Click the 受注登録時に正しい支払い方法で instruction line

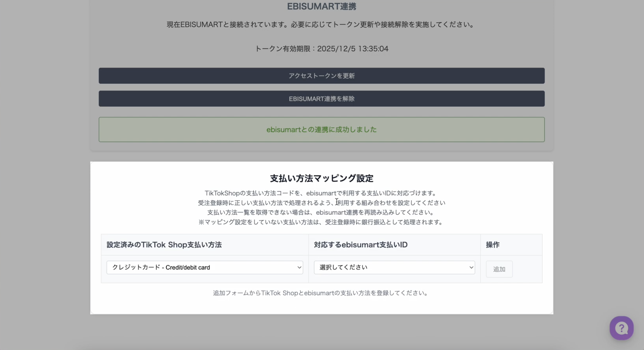[x=322, y=203]
